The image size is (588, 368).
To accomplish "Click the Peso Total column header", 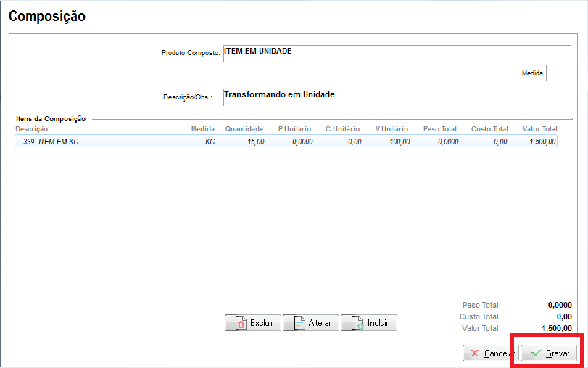I will pyautogui.click(x=439, y=129).
